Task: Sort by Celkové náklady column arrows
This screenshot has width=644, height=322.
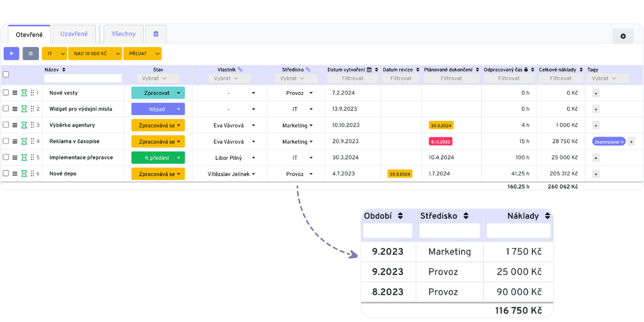Action: (x=581, y=70)
